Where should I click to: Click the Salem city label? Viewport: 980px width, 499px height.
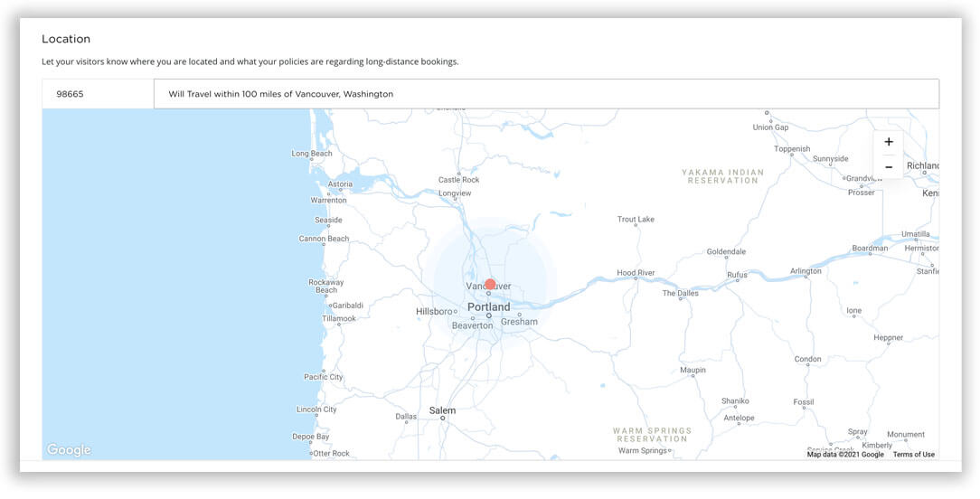pos(442,410)
